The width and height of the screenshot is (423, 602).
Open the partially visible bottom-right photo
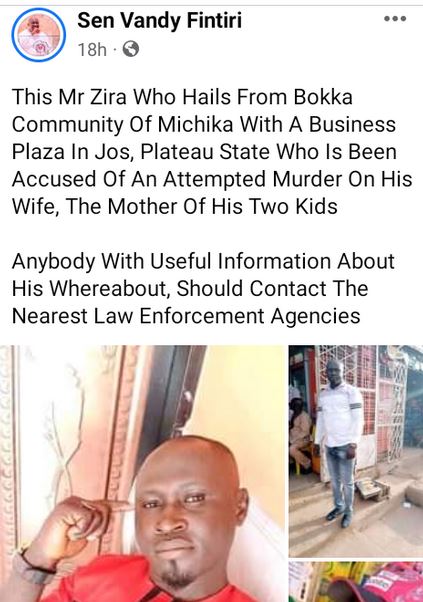(356, 582)
